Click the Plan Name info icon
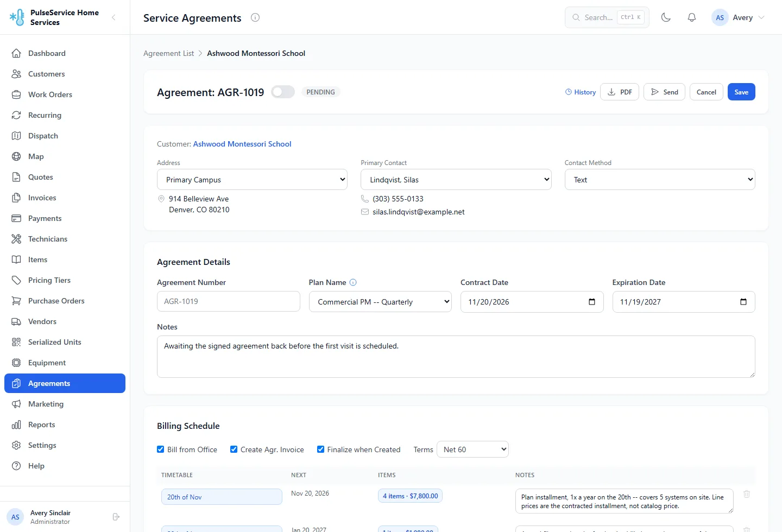Viewport: 782px width, 532px height. [353, 282]
